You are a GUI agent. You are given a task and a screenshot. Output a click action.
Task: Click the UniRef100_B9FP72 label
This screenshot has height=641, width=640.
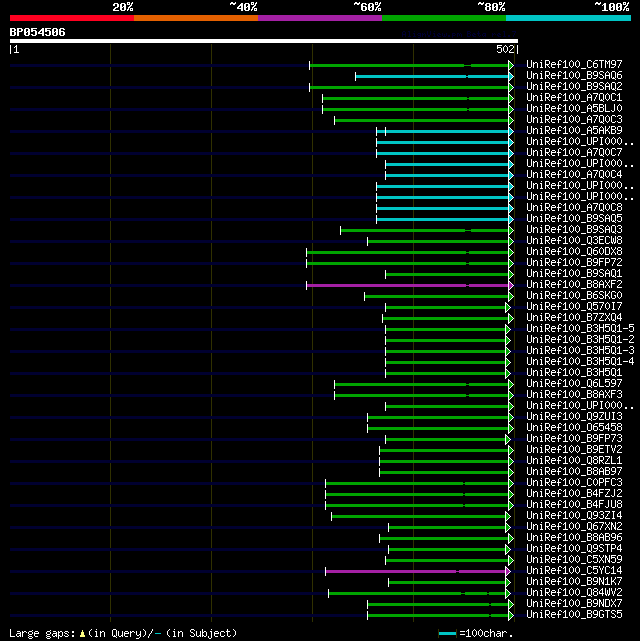coord(574,262)
